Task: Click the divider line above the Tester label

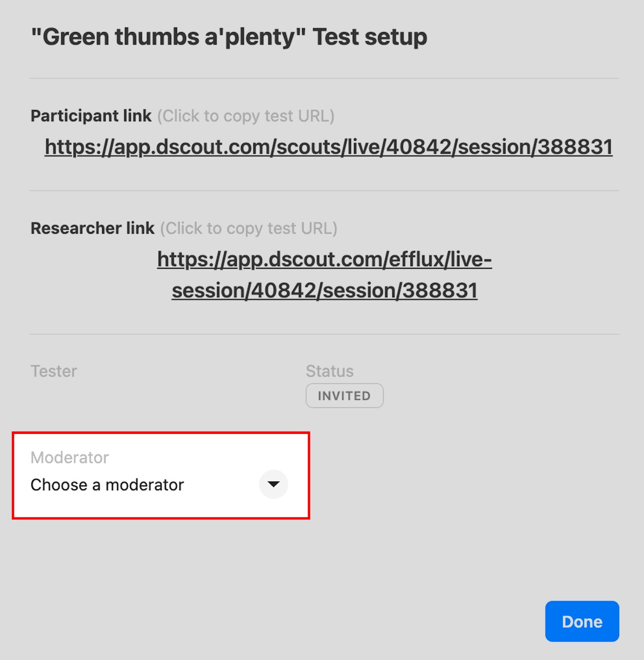Action: 324,334
